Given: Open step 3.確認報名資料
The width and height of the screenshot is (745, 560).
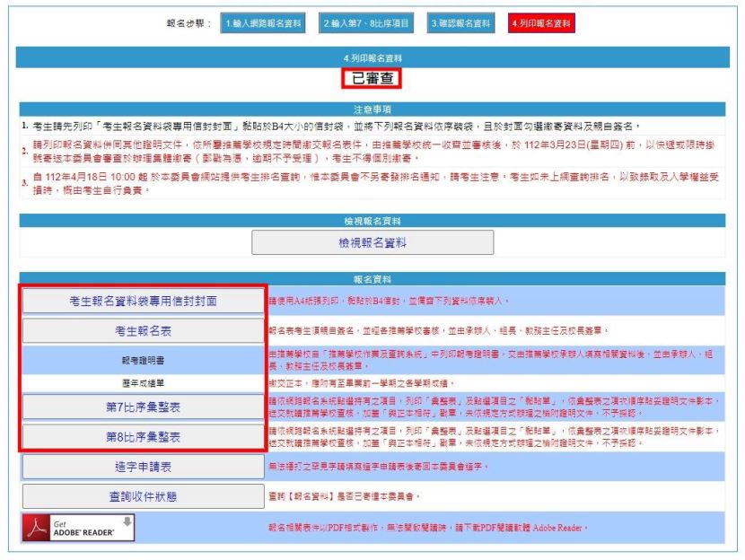Looking at the screenshot, I should 460,23.
